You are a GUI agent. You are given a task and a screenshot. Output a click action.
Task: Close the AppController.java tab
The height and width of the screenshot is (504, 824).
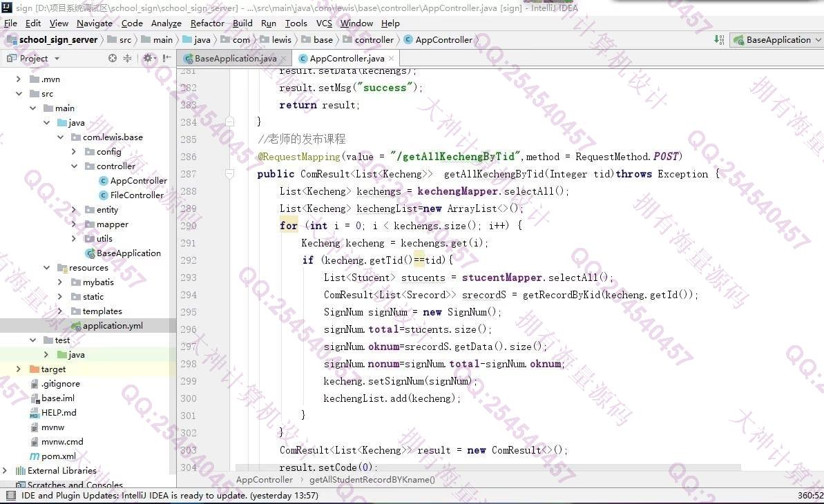[x=391, y=58]
